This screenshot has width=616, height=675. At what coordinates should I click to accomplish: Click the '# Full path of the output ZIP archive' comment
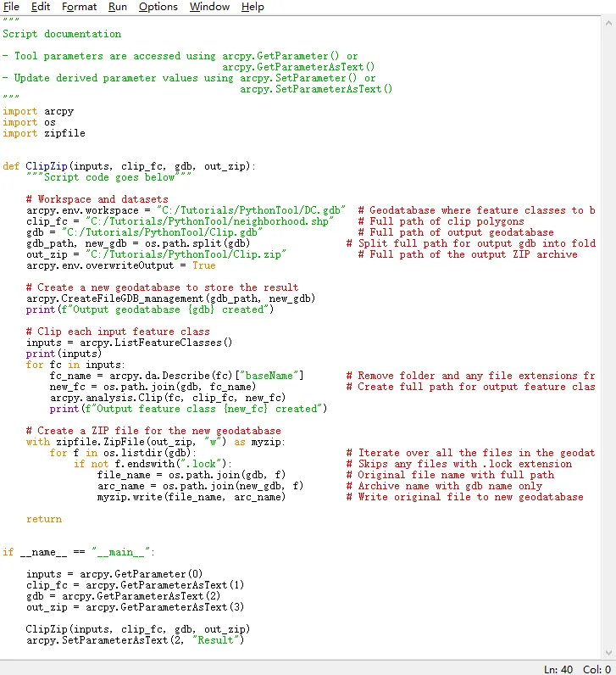pyautogui.click(x=468, y=254)
